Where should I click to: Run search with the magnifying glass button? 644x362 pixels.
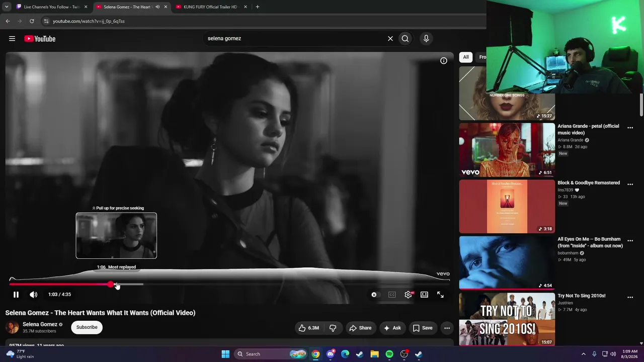tap(405, 38)
